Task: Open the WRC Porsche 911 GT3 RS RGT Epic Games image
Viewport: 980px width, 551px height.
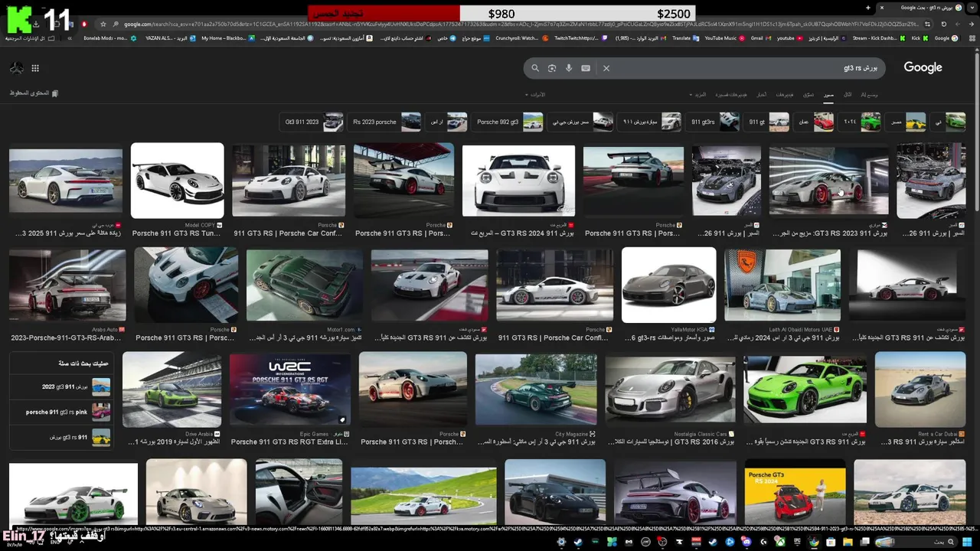Action: pos(289,390)
